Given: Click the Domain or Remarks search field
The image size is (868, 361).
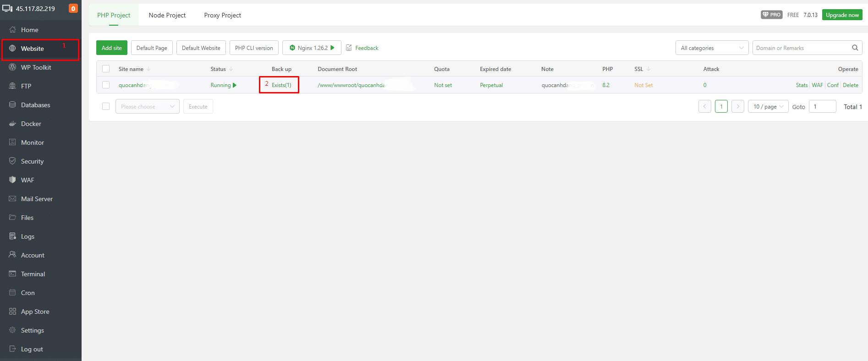Looking at the screenshot, I should [x=800, y=48].
